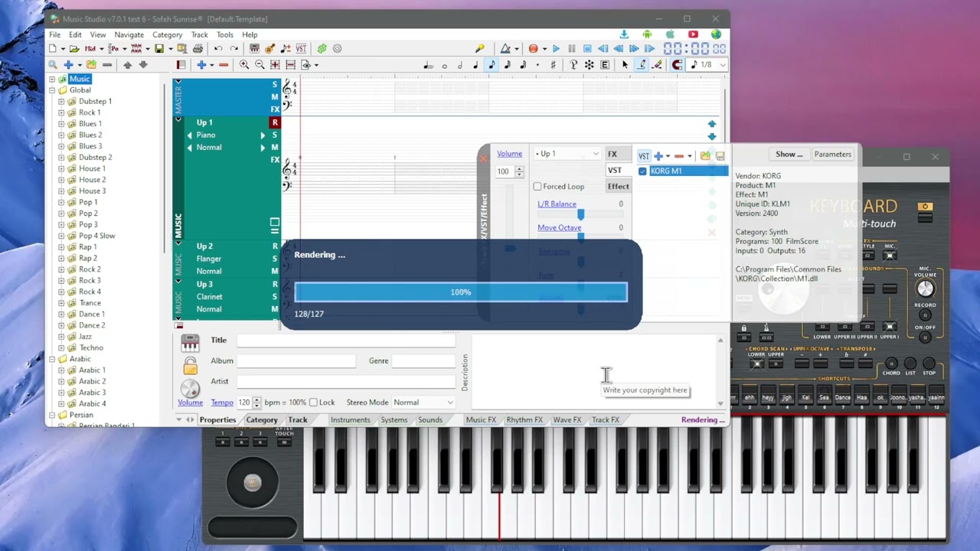
Task: Solo the Up 1 track
Action: coord(275,135)
